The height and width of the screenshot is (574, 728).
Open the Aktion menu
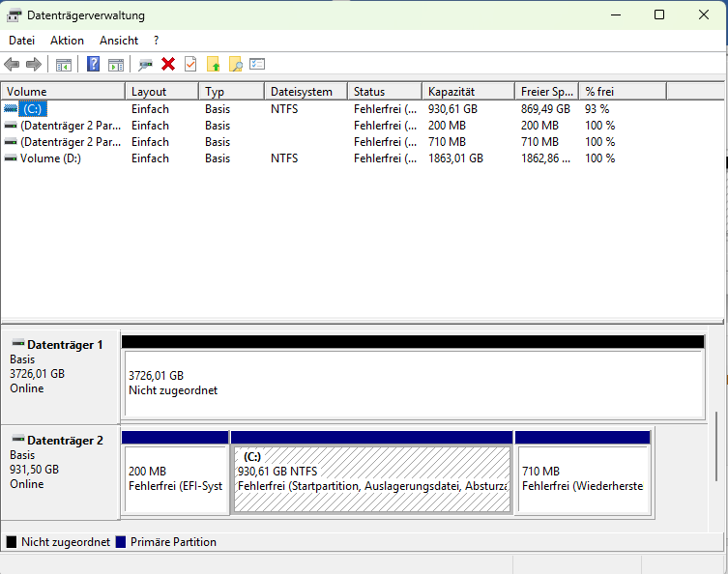tap(67, 41)
